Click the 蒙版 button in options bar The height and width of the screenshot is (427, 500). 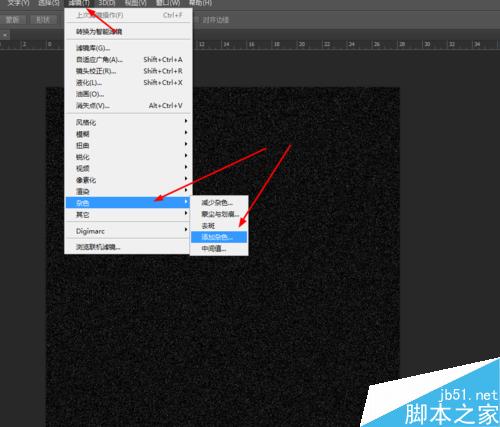(13, 20)
